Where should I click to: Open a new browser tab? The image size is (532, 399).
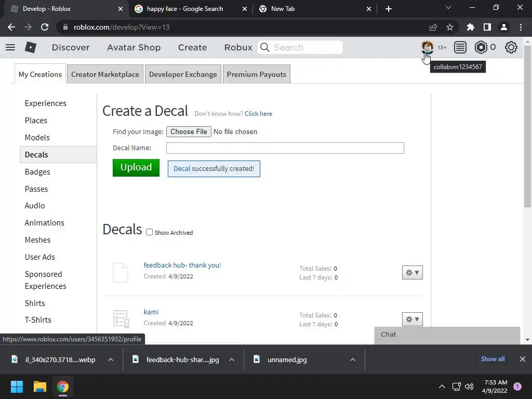[389, 9]
